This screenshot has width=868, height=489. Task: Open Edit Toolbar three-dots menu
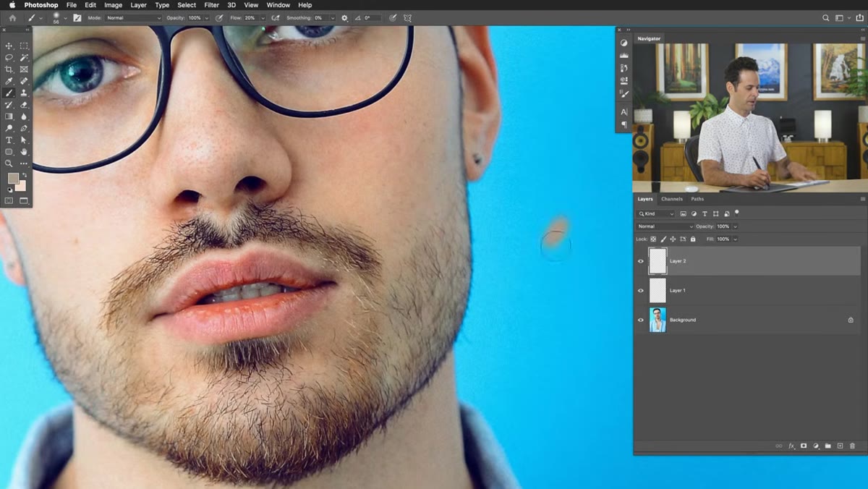click(x=24, y=163)
